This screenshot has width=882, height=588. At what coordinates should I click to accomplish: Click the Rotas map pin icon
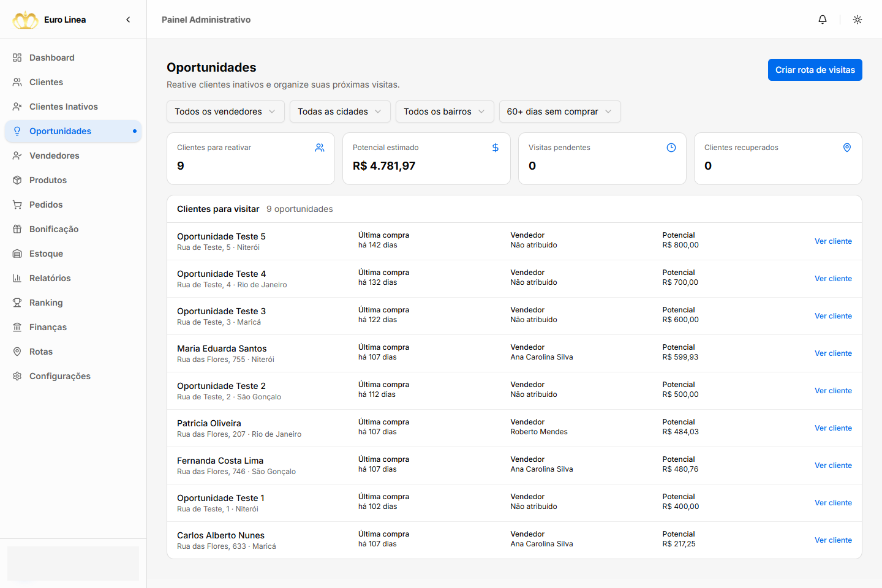tap(17, 352)
